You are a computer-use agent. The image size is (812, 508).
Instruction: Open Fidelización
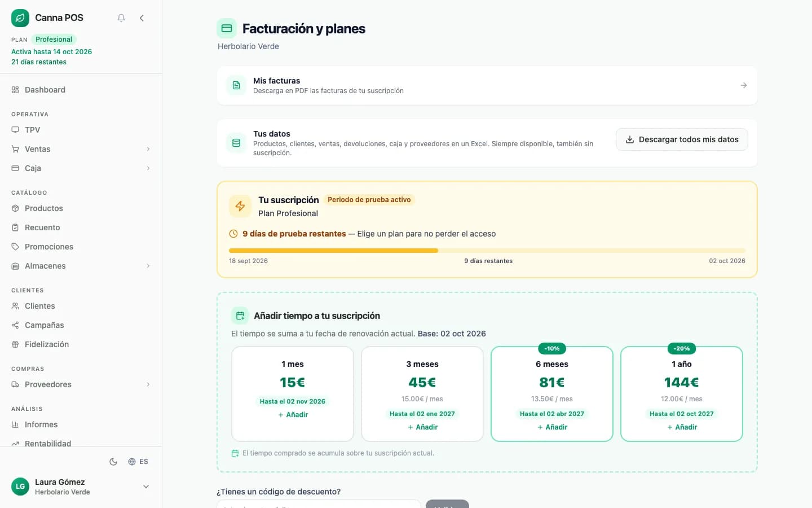(x=81, y=344)
